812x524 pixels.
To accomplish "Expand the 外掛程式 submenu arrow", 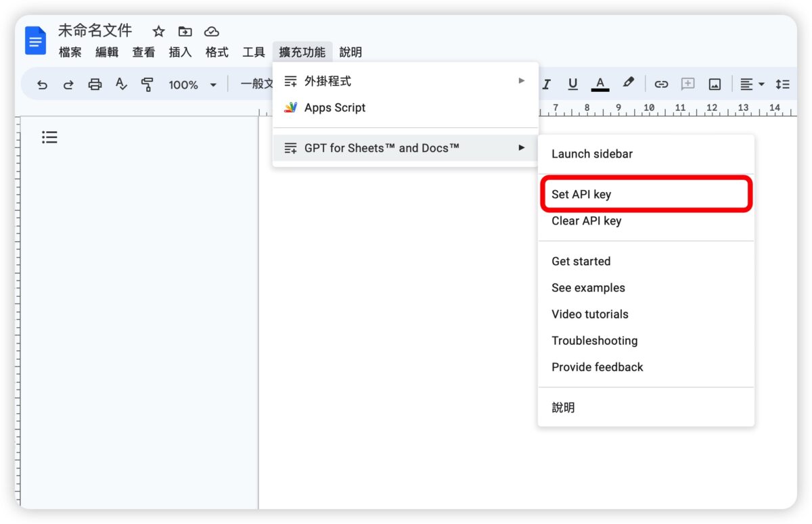I will tap(521, 80).
